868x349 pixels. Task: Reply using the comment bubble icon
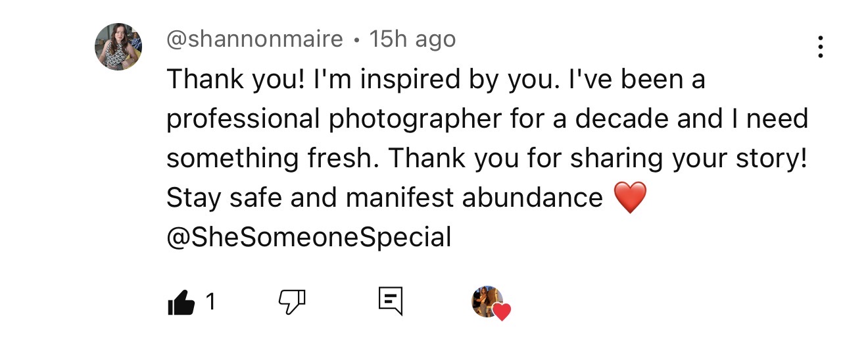[x=391, y=302]
